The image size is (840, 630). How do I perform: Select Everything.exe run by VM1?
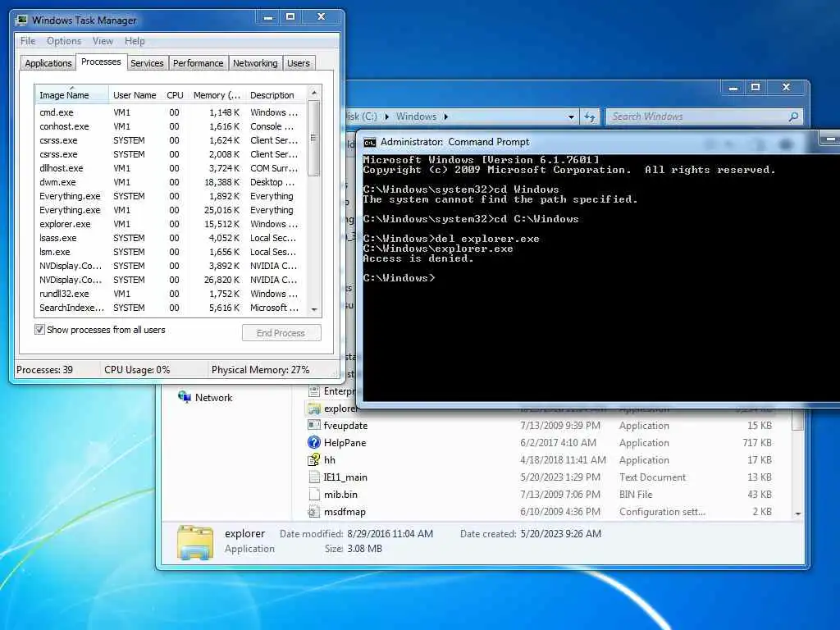171,210
